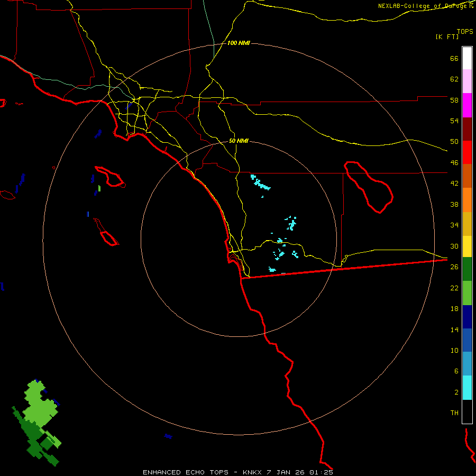The height and width of the screenshot is (476, 476).
Task: Click the legend value 66
Action: click(x=454, y=58)
